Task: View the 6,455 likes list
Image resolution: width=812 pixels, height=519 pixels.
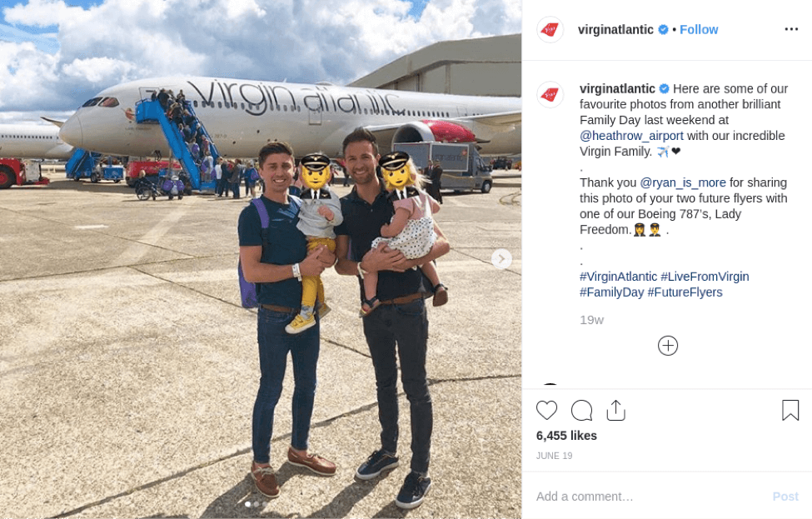Action: (x=566, y=436)
